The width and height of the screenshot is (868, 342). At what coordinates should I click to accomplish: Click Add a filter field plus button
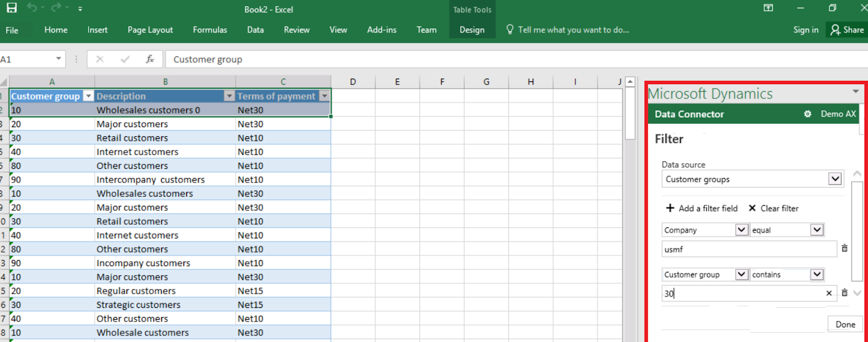pos(701,208)
